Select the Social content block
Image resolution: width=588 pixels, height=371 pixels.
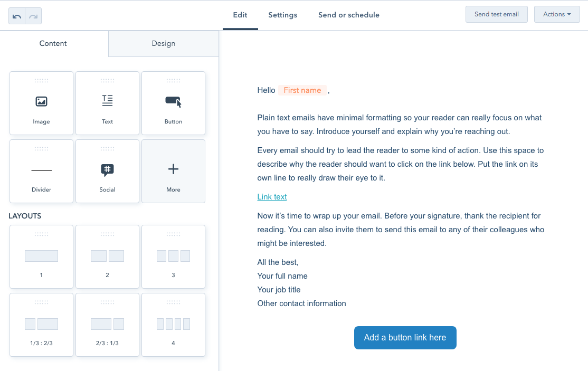point(107,171)
